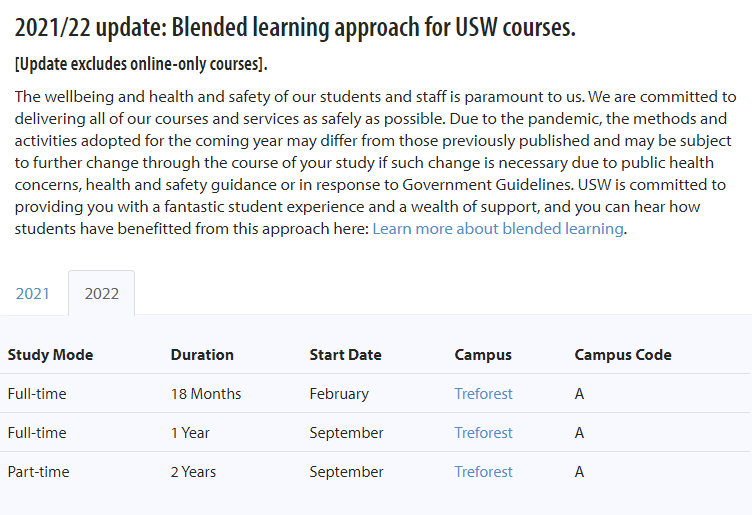Open the Learn more about blended learning link
Screen dimensions: 752x515
coord(498,229)
